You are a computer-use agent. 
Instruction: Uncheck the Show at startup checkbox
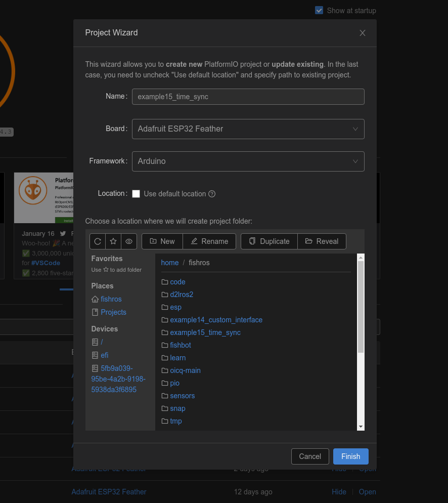click(x=319, y=10)
